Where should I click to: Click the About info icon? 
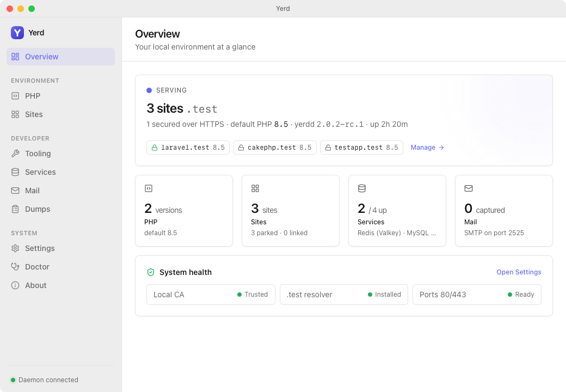click(x=15, y=285)
